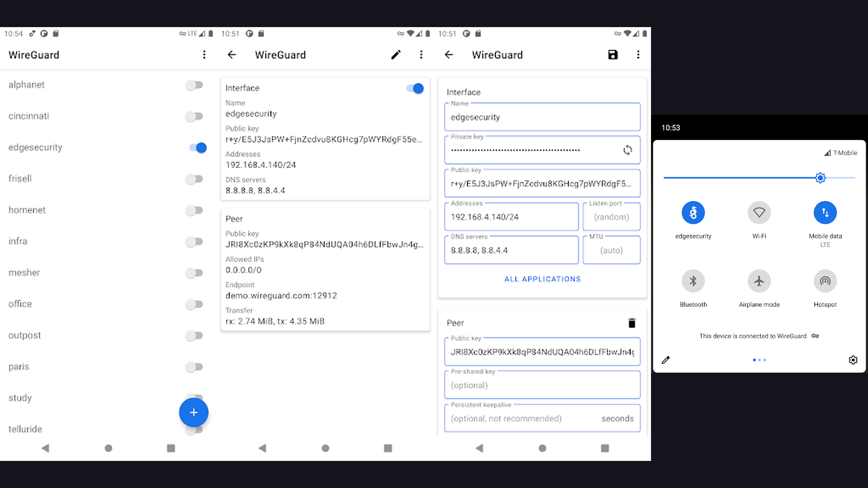
Task: Open system settings gear in quick panel
Action: point(853,360)
